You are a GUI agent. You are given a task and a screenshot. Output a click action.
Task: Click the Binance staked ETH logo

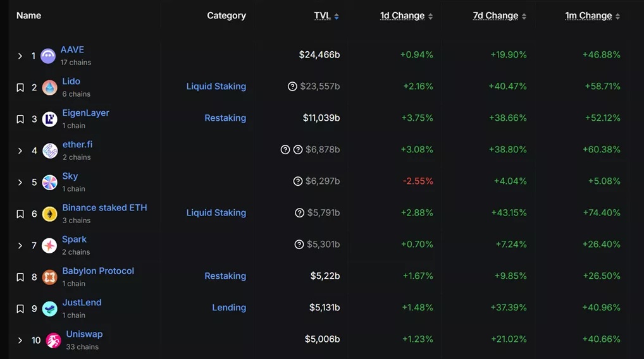49,214
